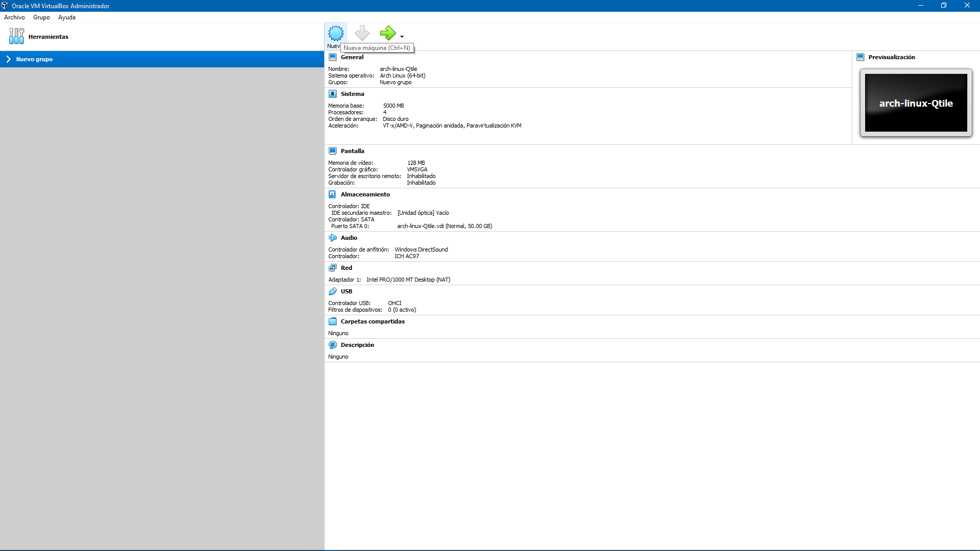Click the Audio speaker icon
The width and height of the screenshot is (980, 551).
332,238
